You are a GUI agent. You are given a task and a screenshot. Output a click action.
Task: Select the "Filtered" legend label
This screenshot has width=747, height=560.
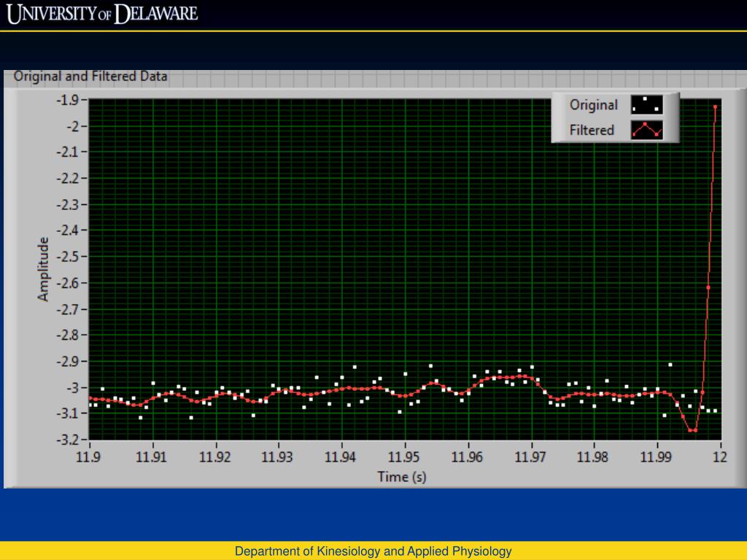tap(592, 131)
